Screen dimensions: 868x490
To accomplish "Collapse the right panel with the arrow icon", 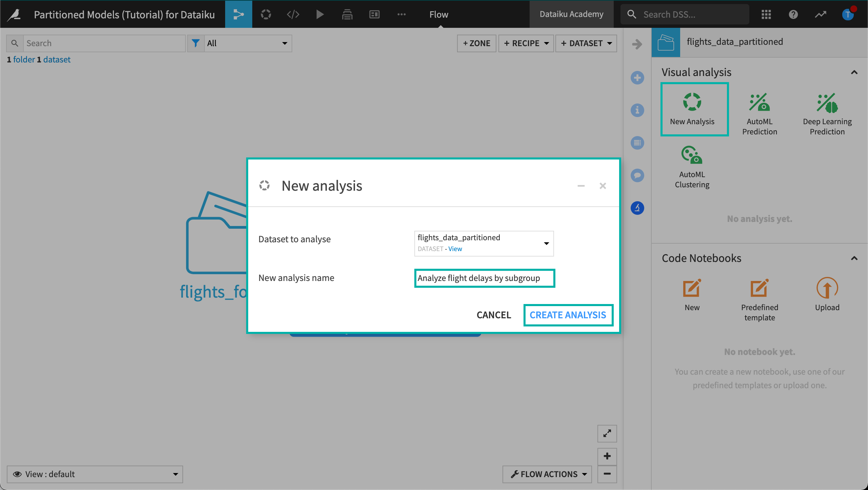I will coord(637,44).
